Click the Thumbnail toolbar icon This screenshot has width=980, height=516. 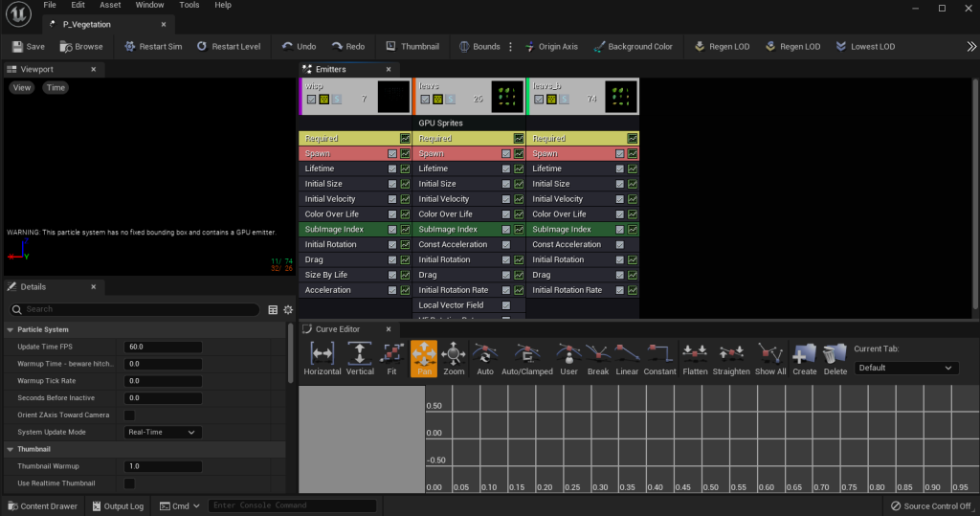click(391, 46)
